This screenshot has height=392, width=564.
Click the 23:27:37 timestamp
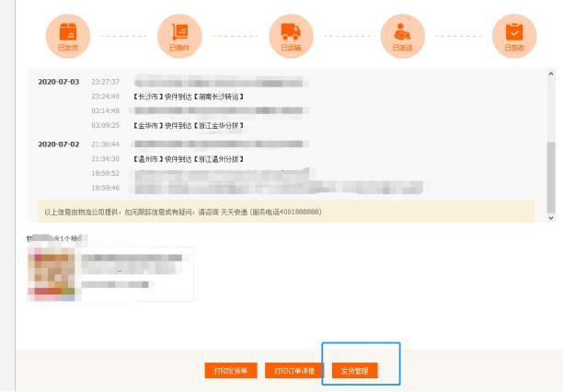coord(105,82)
